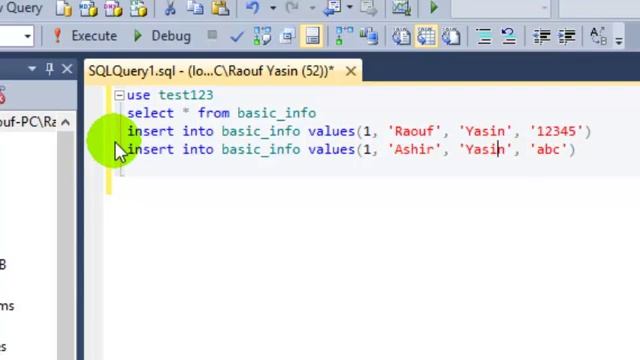Click the Debug button
The image size is (640, 360).
point(162,36)
